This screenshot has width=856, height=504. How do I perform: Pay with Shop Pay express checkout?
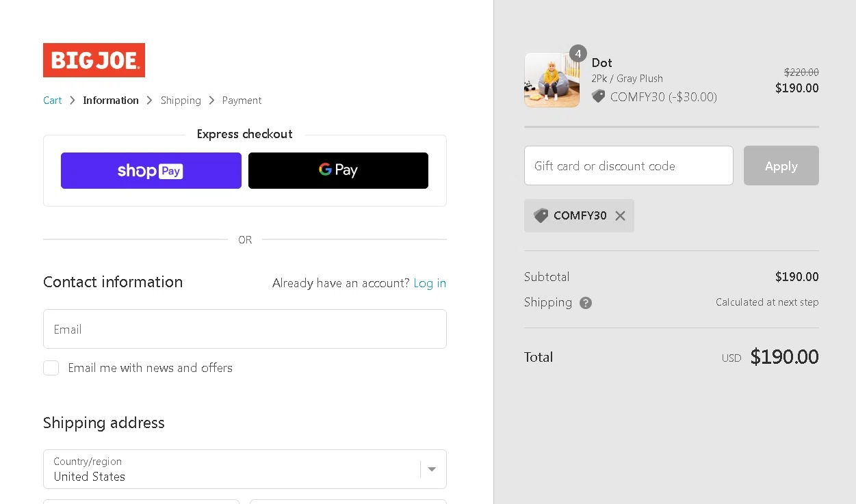[x=151, y=170]
